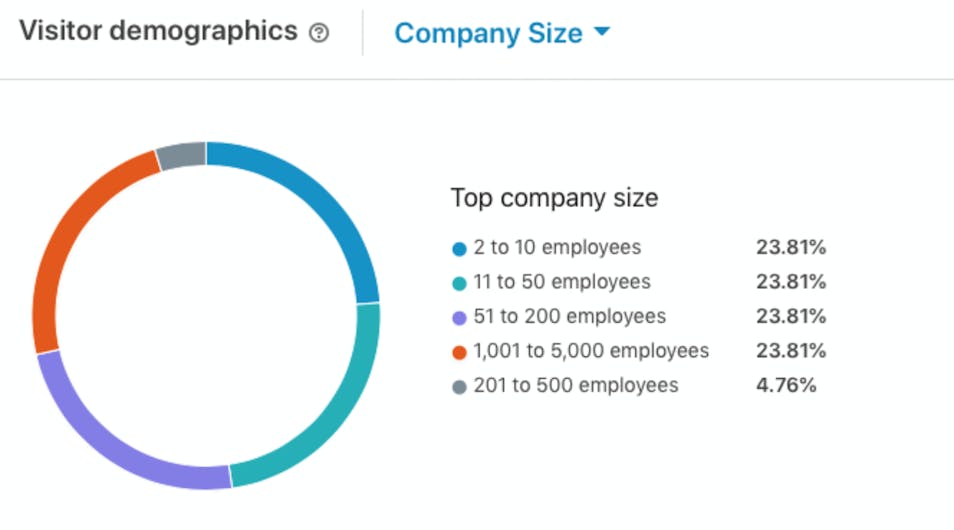Image resolution: width=954 pixels, height=530 pixels.
Task: Open the Company Size dropdown
Action: pos(488,33)
